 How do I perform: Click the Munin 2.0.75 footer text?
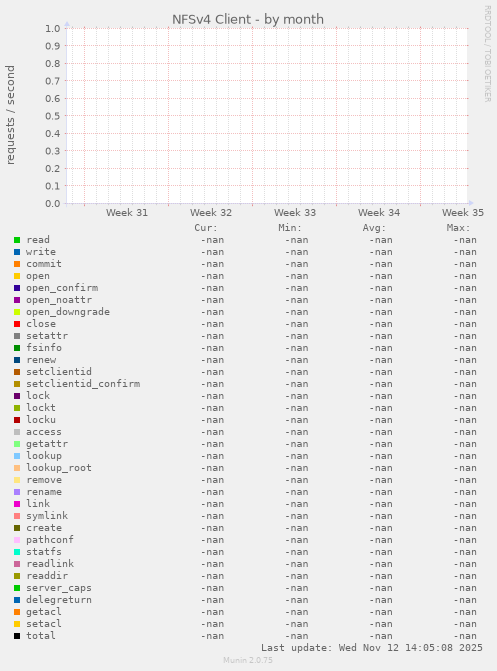[x=248, y=660]
